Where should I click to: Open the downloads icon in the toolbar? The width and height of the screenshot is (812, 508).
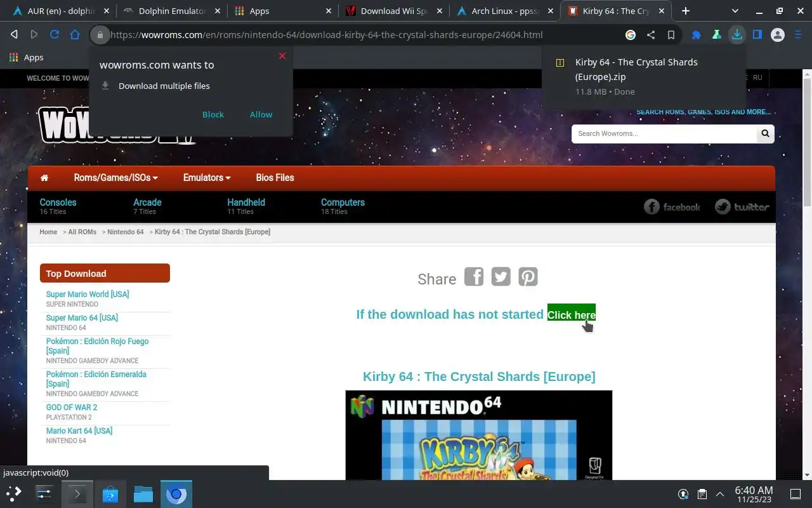pos(737,35)
